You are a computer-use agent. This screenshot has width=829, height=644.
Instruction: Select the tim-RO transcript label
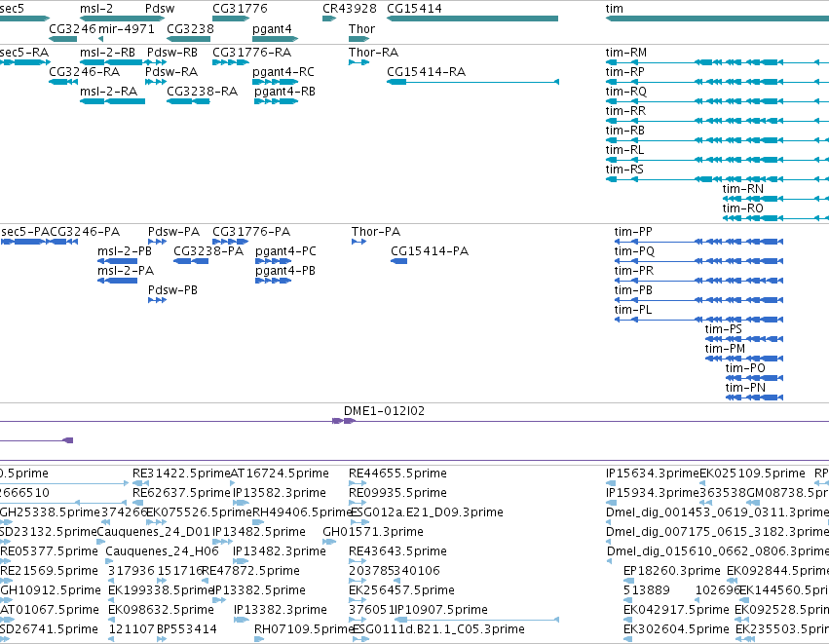tap(743, 208)
